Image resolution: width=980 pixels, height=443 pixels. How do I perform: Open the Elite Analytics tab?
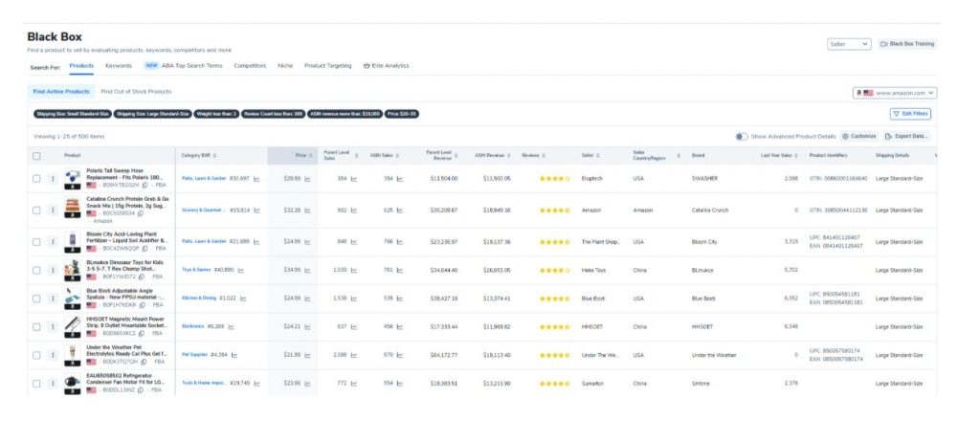tap(387, 66)
